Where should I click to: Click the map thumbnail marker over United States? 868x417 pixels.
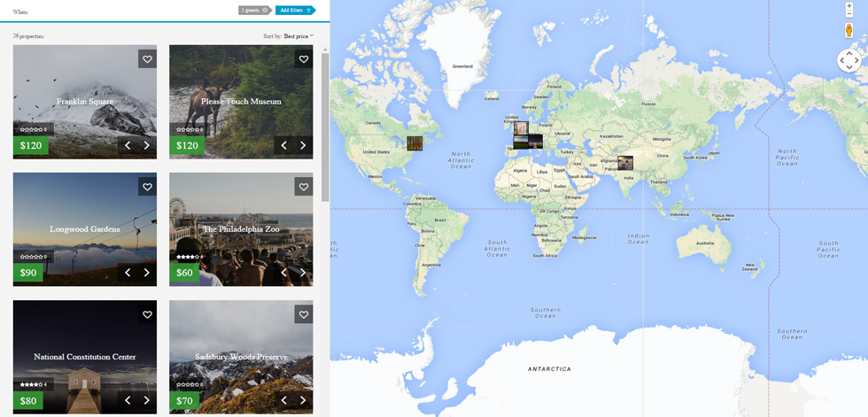tap(415, 143)
